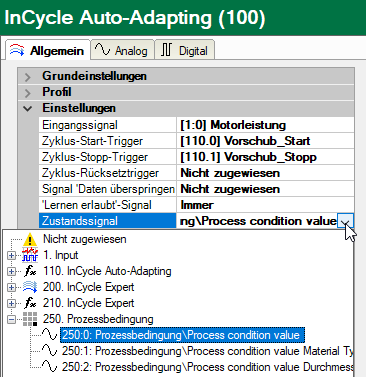Click the sine wave icon of signal 250:2

click(49, 367)
